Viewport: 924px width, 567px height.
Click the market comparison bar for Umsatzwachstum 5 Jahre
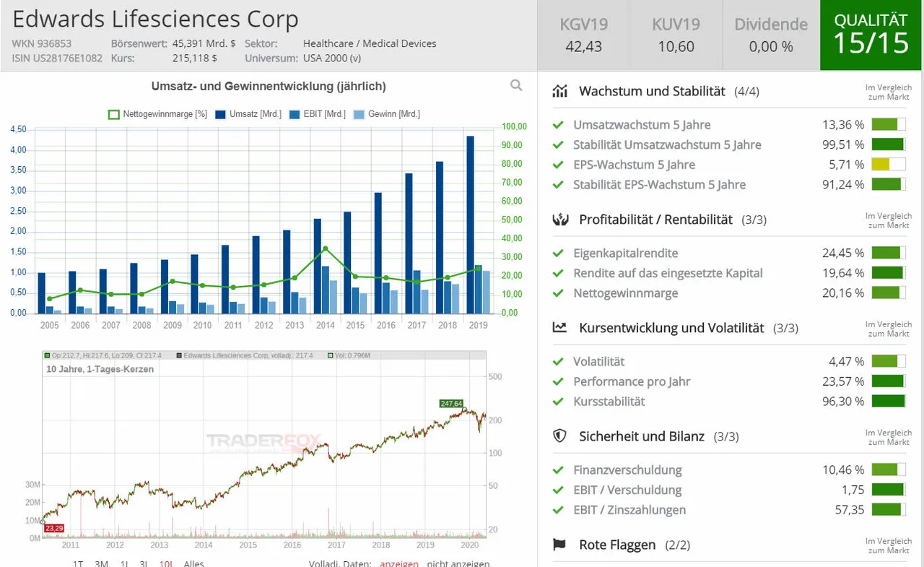[x=889, y=125]
